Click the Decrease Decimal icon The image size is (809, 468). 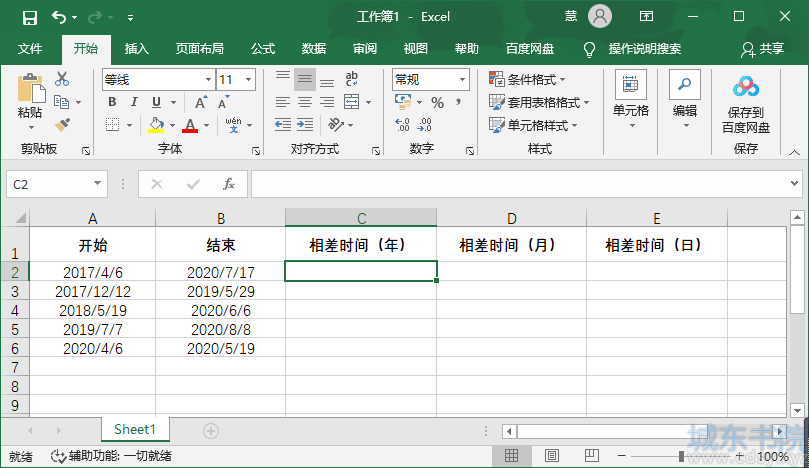pyautogui.click(x=425, y=124)
